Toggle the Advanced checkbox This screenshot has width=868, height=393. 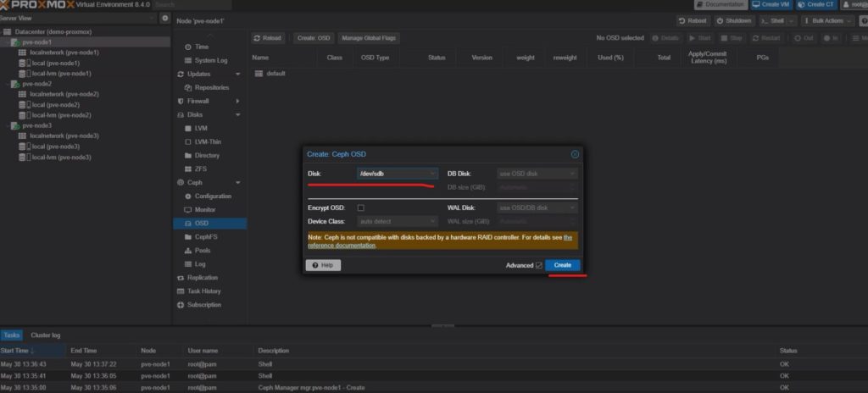coord(538,265)
